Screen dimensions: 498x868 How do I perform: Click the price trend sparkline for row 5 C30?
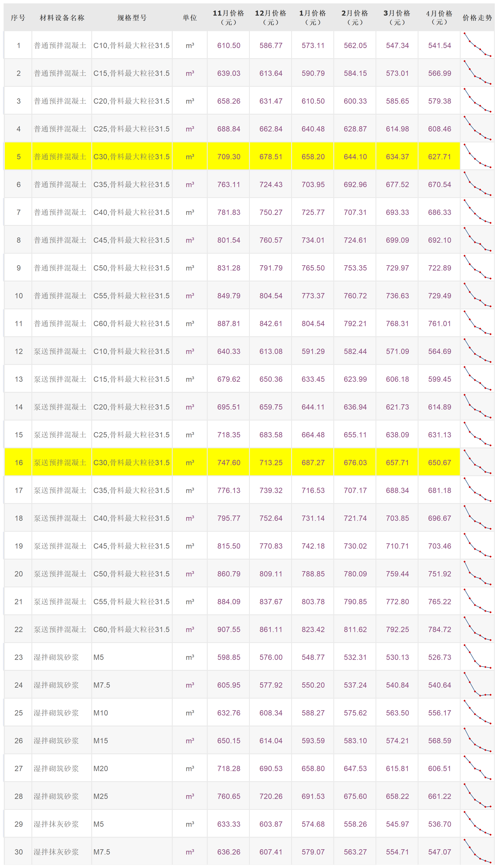tap(477, 156)
